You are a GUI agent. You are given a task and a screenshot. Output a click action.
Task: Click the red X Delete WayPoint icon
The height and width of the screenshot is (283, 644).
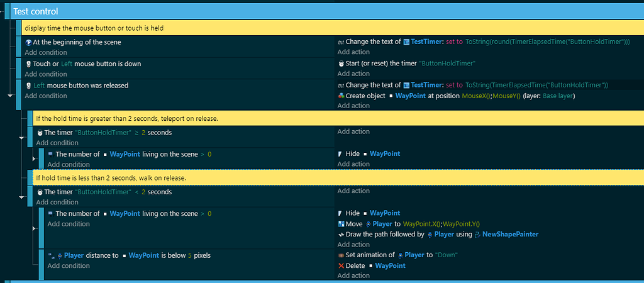coord(341,266)
